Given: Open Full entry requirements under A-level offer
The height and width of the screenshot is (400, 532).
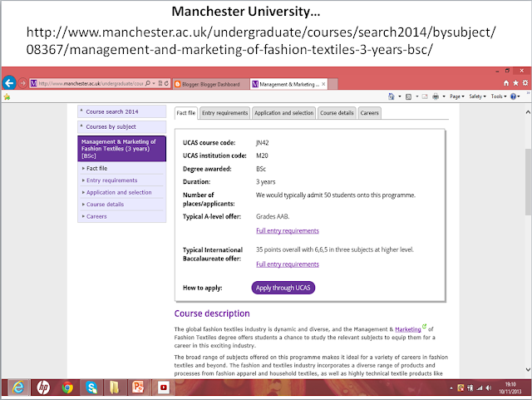Looking at the screenshot, I should (x=288, y=231).
